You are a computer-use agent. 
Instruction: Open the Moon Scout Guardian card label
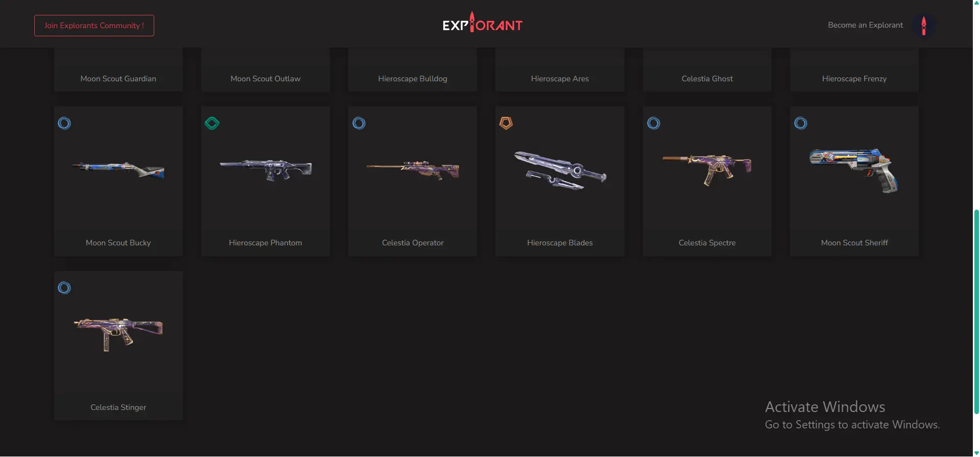pyautogui.click(x=118, y=79)
